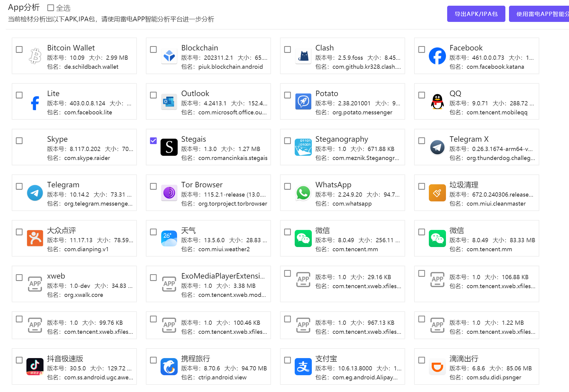Click the 29.16 KB xfiles card
This screenshot has width=569, height=392.
click(x=342, y=284)
